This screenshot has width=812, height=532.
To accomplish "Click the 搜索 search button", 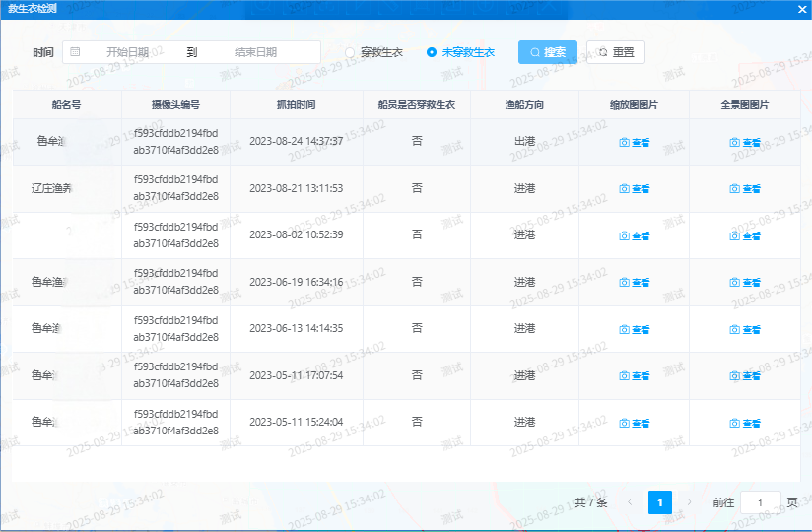I will point(548,52).
